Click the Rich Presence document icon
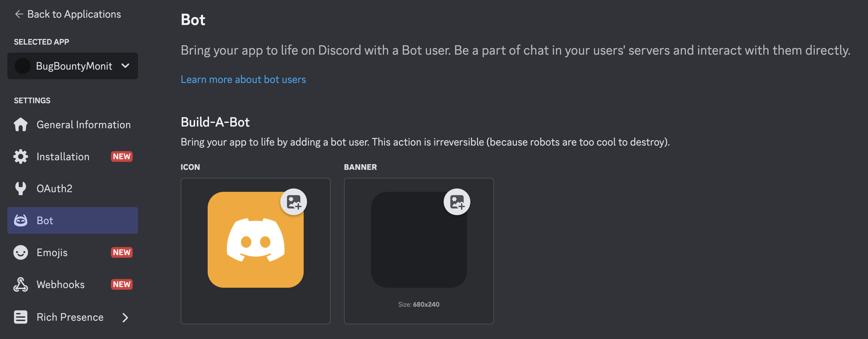The height and width of the screenshot is (339, 868). pos(21,317)
